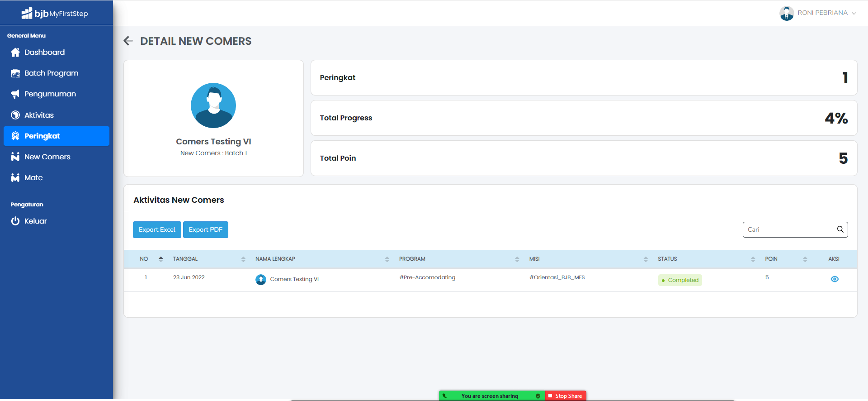Sort table by MISI column
The width and height of the screenshot is (868, 401).
pyautogui.click(x=646, y=259)
